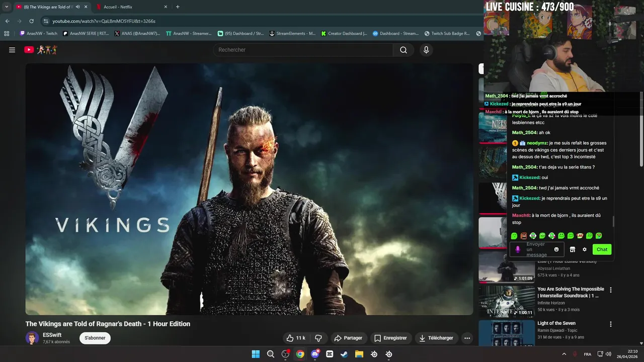Click the Vikings video player
The width and height of the screenshot is (644, 362).
(x=249, y=189)
